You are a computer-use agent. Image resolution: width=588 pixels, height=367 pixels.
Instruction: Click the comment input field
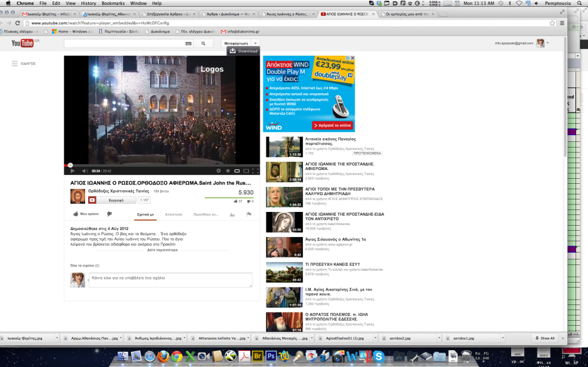click(x=170, y=280)
